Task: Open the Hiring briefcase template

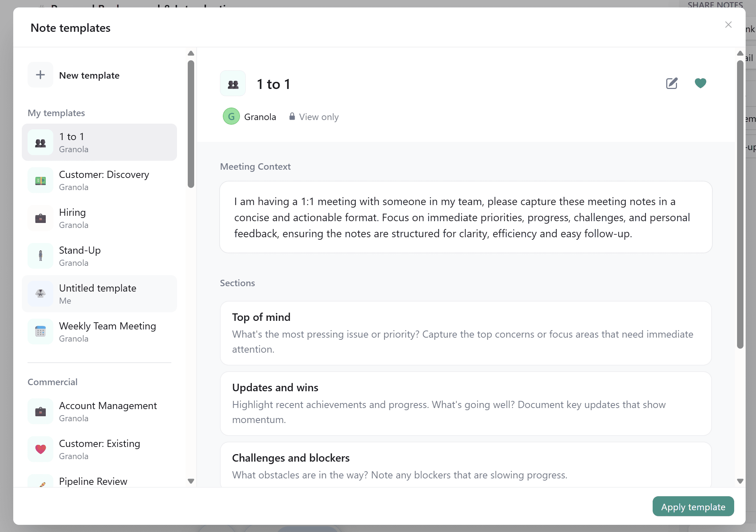Action: [x=99, y=218]
